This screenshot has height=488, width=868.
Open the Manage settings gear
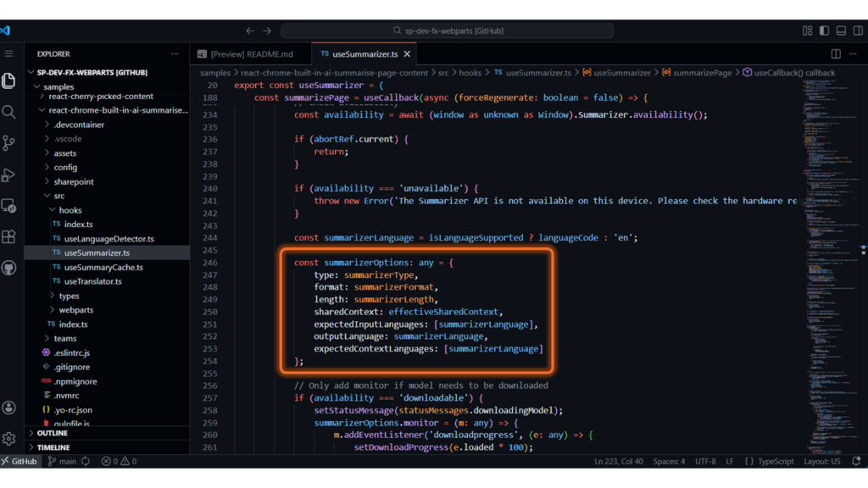pos(9,439)
